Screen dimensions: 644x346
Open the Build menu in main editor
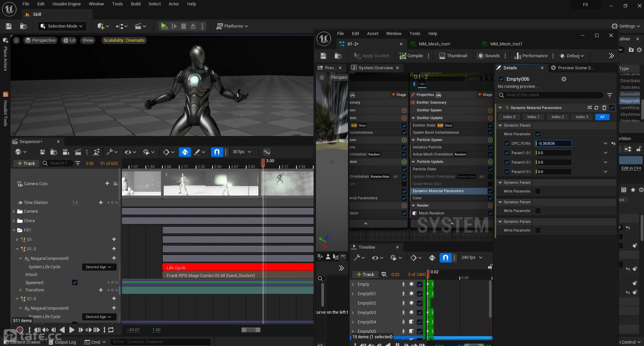(x=136, y=4)
